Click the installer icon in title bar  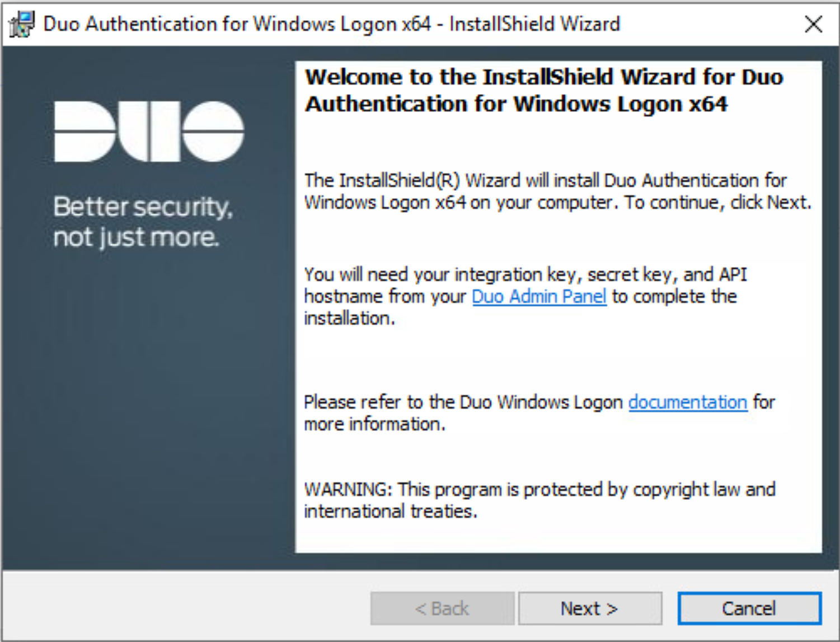point(22,25)
